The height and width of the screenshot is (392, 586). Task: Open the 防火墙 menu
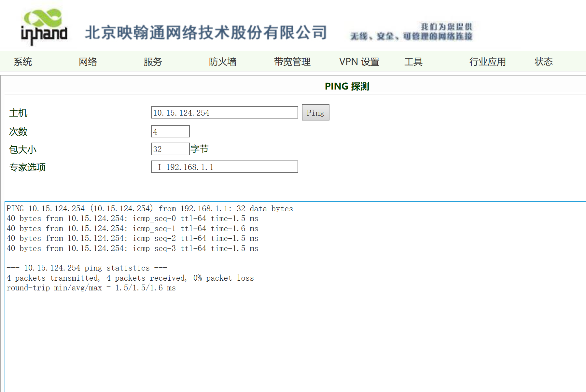(x=223, y=62)
